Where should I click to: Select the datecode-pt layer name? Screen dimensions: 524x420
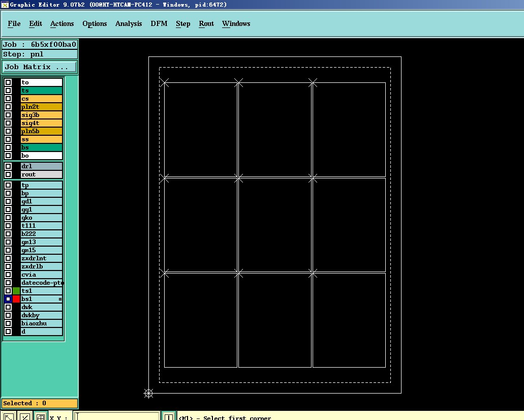pos(42,283)
